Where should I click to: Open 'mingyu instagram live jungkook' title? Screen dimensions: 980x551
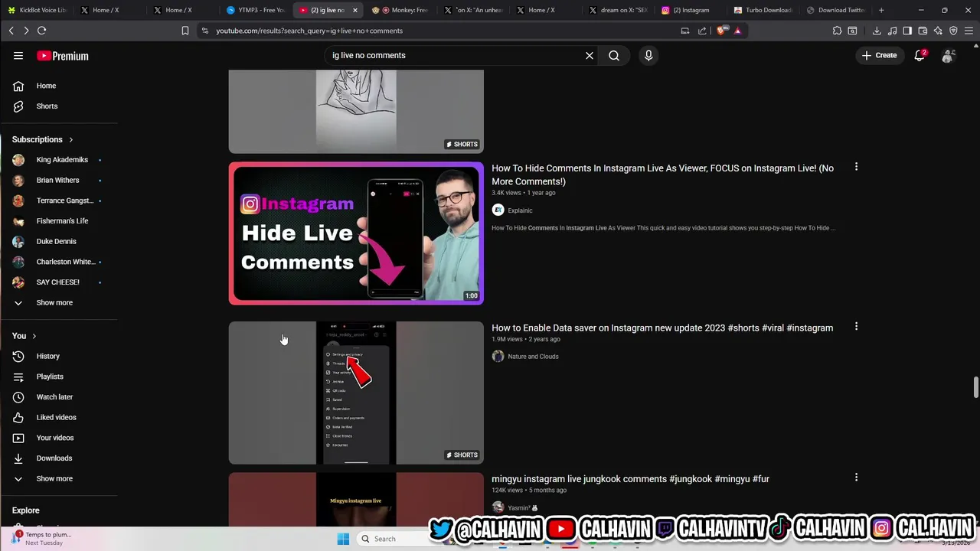click(630, 479)
